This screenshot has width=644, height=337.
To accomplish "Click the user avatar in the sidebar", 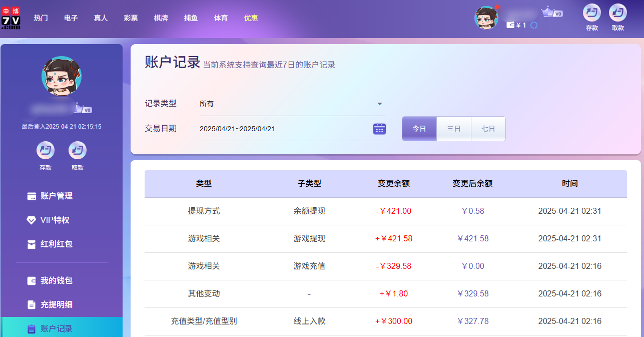I will (x=61, y=76).
